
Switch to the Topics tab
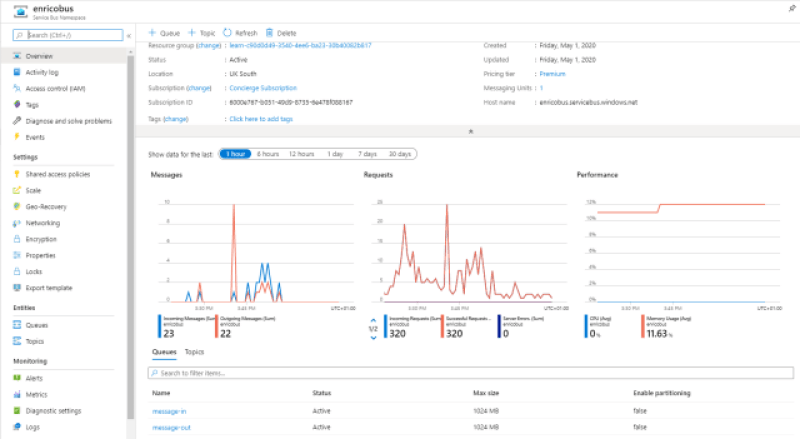[x=194, y=352]
